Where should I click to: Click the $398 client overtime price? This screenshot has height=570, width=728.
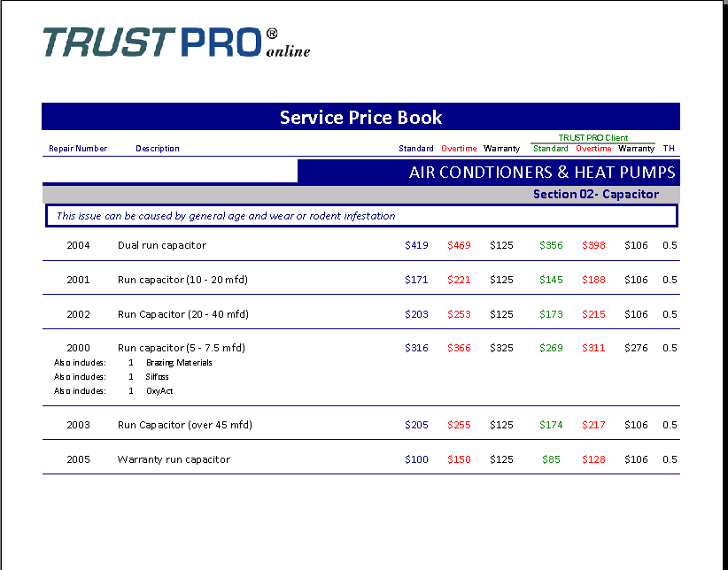(593, 245)
